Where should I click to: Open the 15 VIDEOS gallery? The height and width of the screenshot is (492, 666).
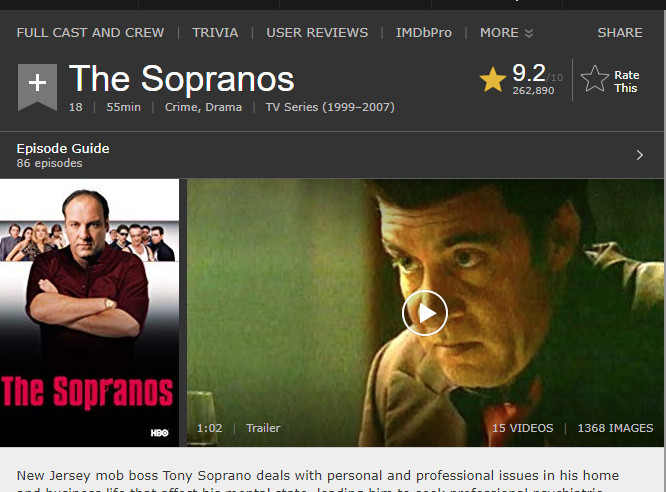522,428
